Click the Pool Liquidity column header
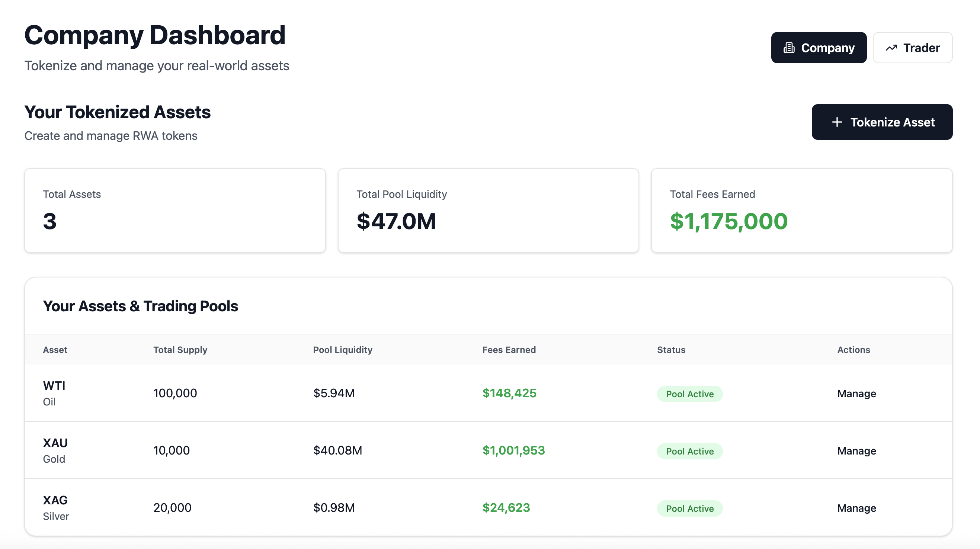 [x=342, y=350]
